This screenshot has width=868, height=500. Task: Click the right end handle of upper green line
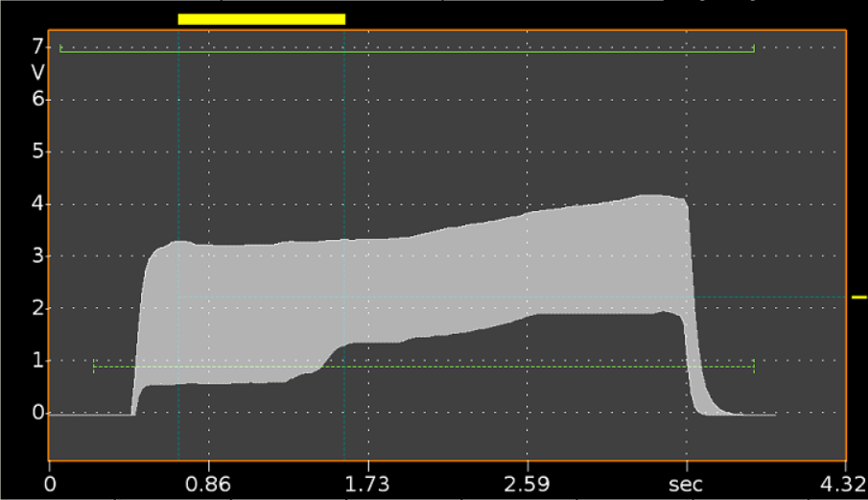point(754,48)
